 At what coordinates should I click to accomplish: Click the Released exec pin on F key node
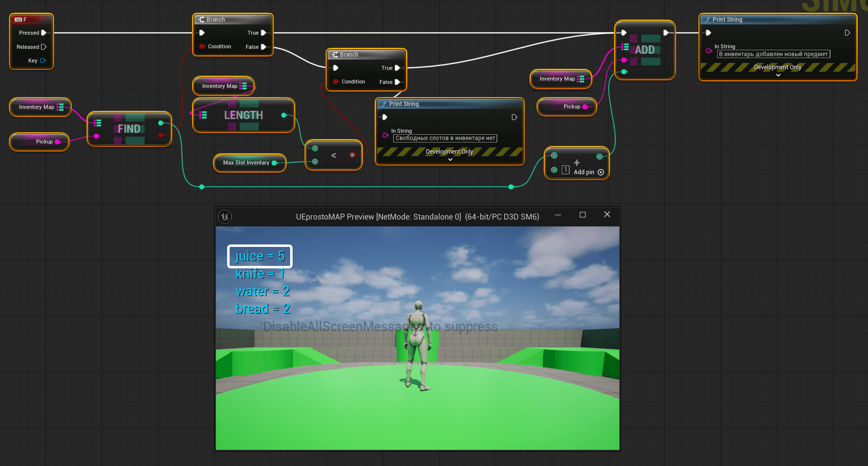pos(43,47)
